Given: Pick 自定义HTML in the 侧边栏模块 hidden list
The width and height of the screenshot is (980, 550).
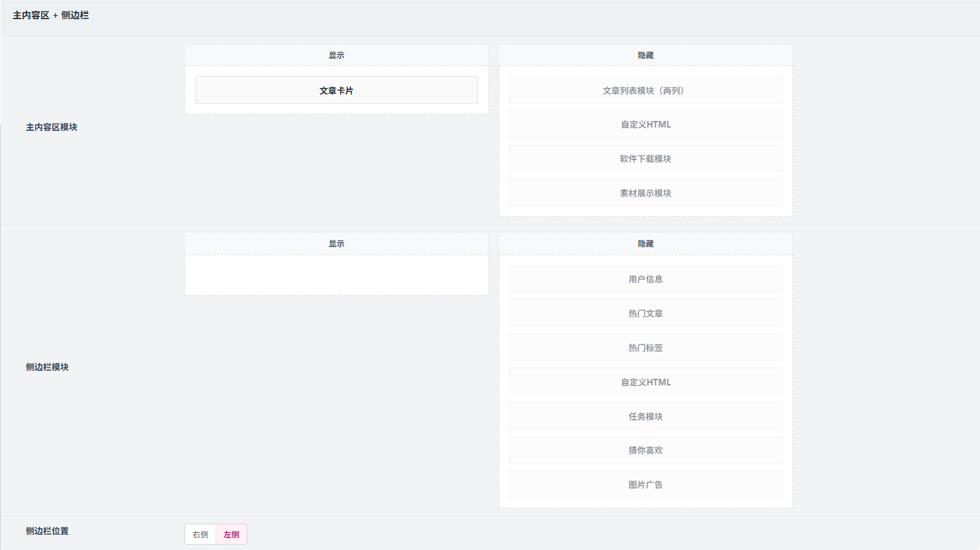Looking at the screenshot, I should [x=645, y=382].
